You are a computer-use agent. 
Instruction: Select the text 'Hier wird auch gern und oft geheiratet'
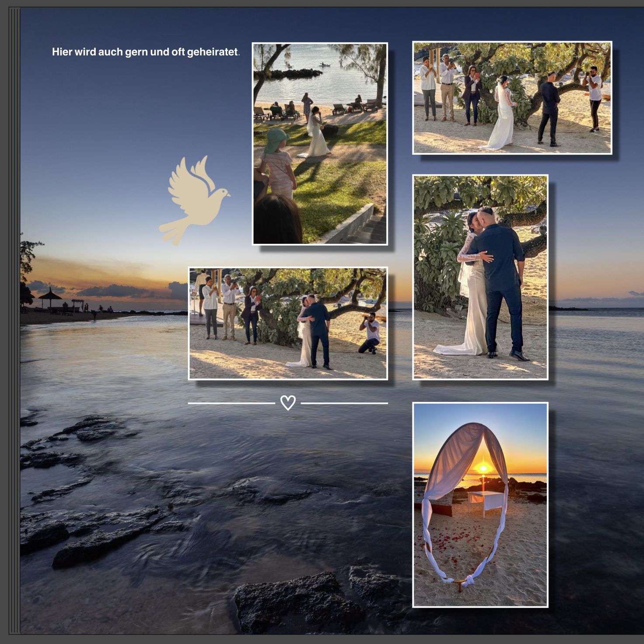(145, 52)
